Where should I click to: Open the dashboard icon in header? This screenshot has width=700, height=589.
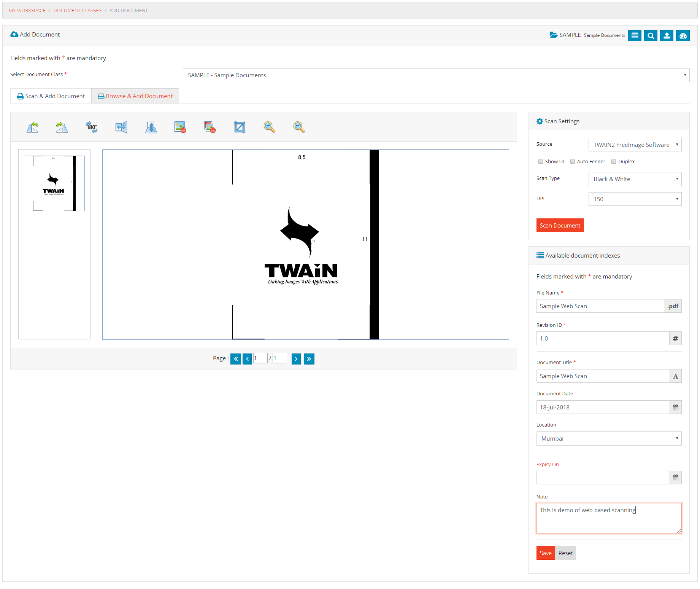pyautogui.click(x=683, y=35)
